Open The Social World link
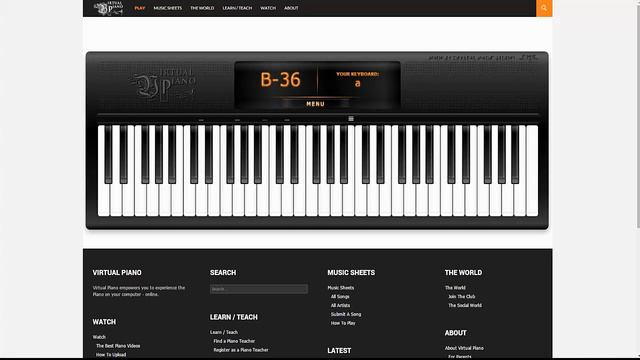640x360 pixels. pos(465,305)
